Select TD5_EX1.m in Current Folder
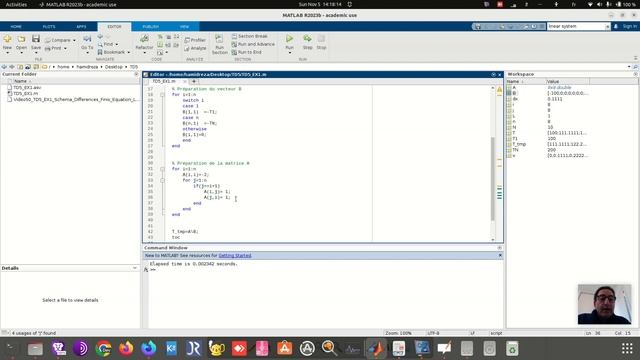Screen dimensions: 640x360 click(x=25, y=93)
